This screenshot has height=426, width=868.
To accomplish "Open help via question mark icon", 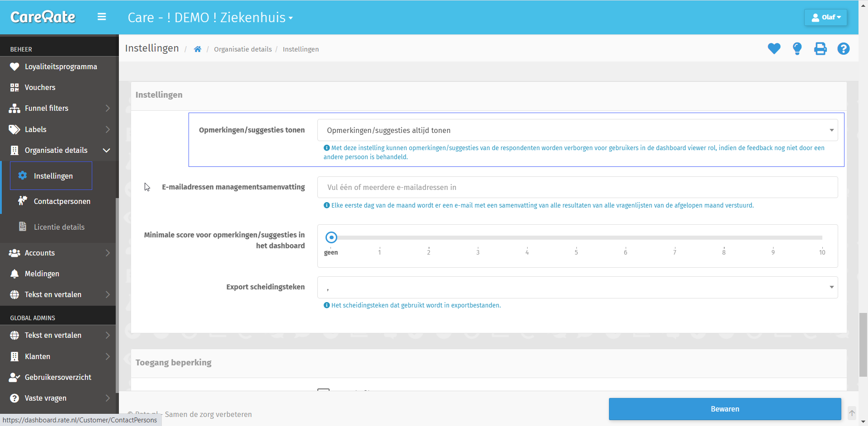I will [843, 48].
